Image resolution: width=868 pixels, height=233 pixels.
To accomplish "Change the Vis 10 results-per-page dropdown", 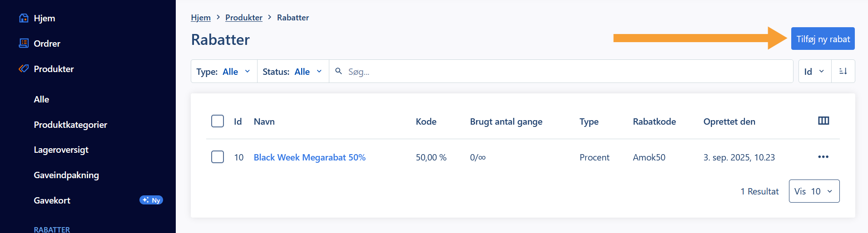I will pyautogui.click(x=814, y=191).
